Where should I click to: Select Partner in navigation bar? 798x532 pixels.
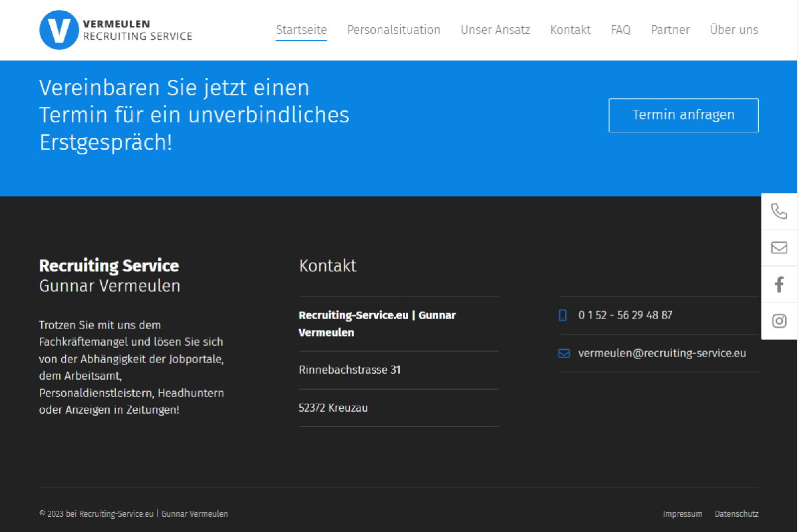(670, 30)
